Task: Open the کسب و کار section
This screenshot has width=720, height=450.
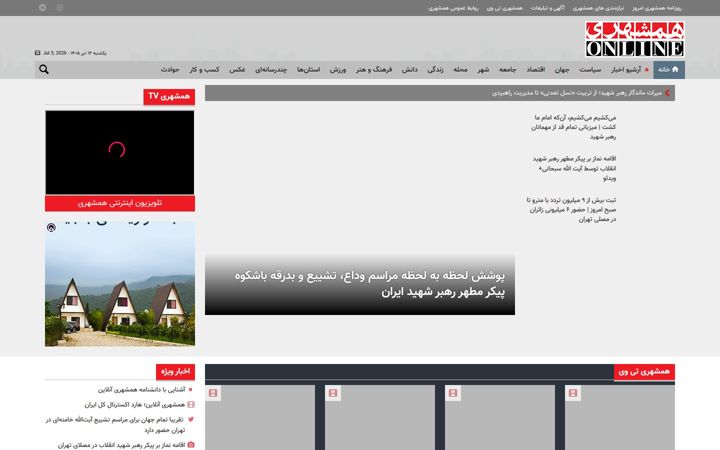Action: click(204, 70)
